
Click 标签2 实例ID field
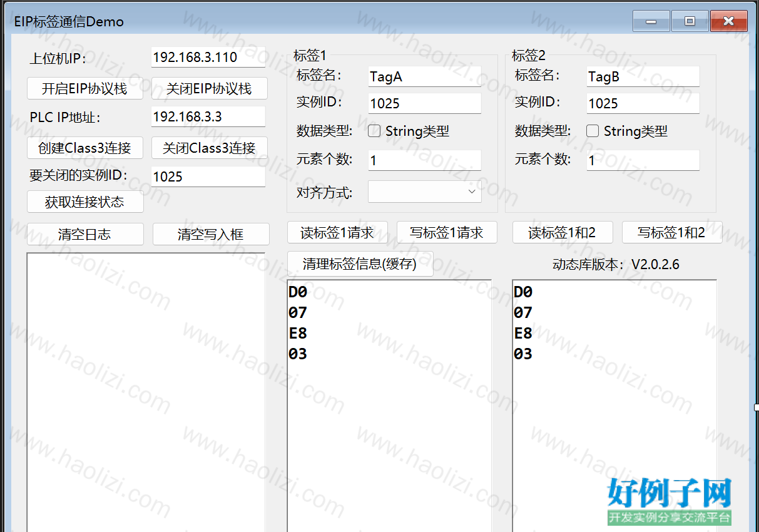click(643, 103)
